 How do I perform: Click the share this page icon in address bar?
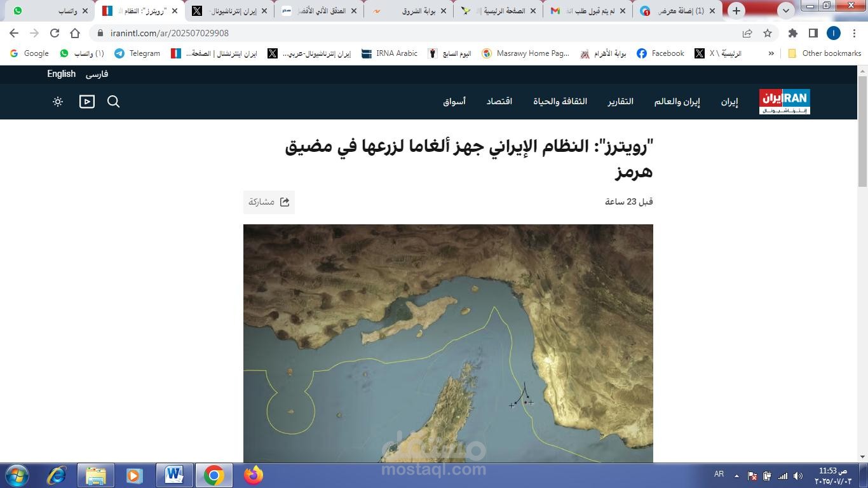pos(747,33)
